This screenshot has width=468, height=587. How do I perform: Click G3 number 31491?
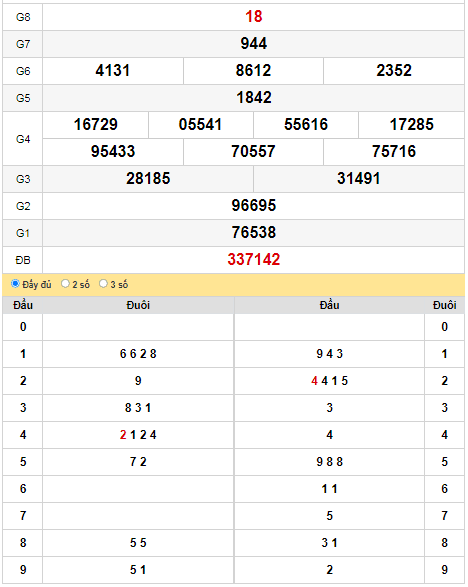(359, 179)
